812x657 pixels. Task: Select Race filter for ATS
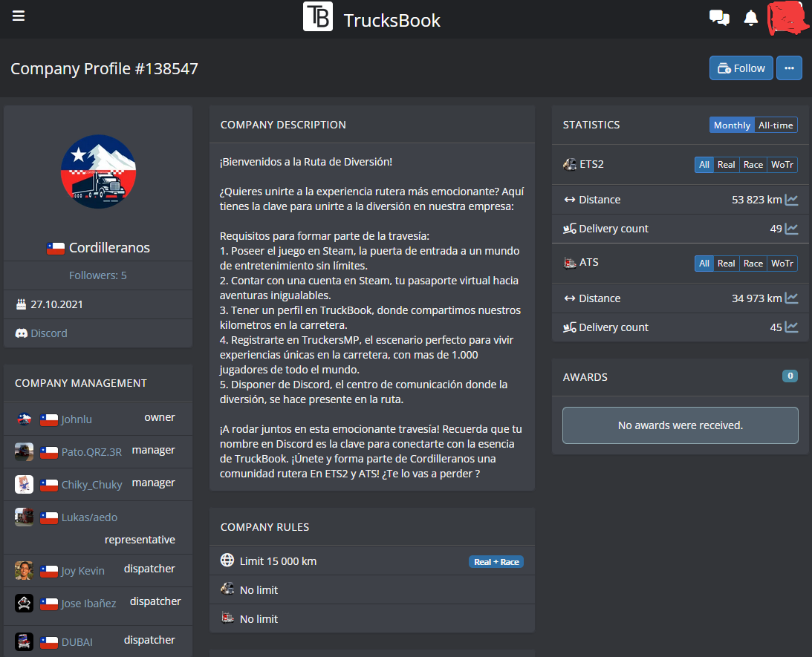[x=753, y=264]
